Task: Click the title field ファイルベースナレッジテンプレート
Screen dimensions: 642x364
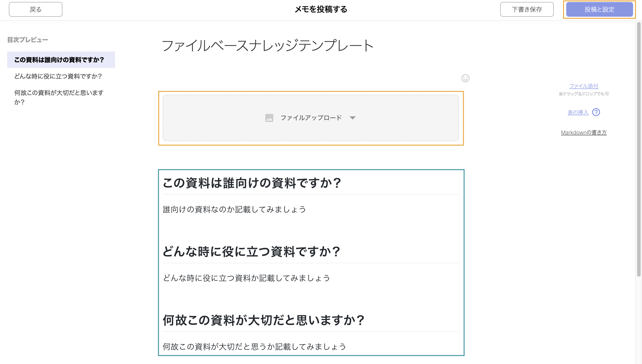Action: (267, 45)
